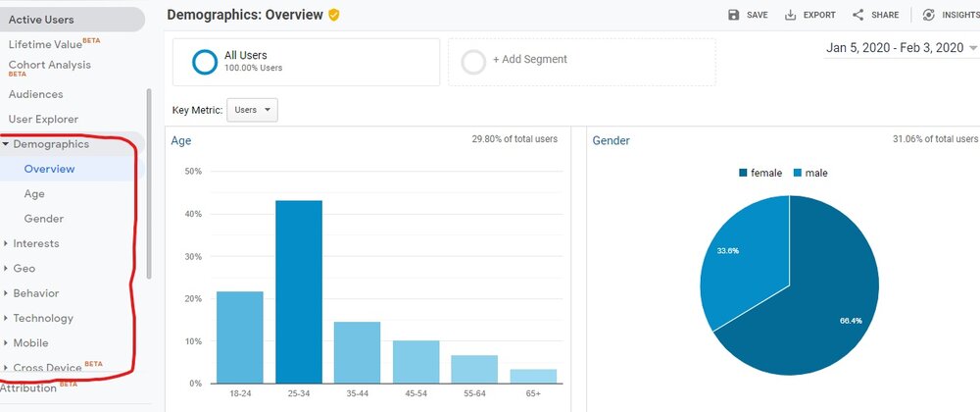Expand the Cross Device section arrow
Screen dimensions: 980x412
click(x=5, y=368)
